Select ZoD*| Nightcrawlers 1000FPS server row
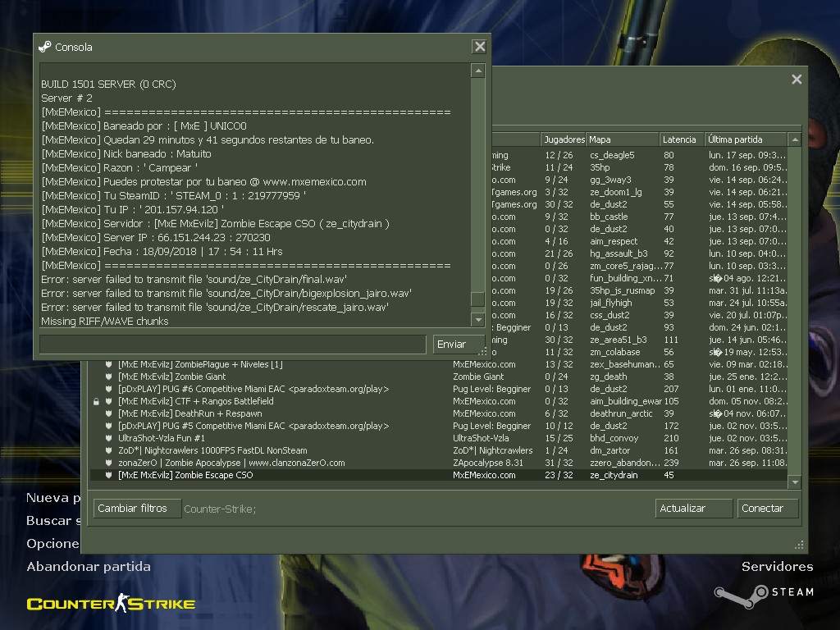840x630 pixels. [x=439, y=450]
